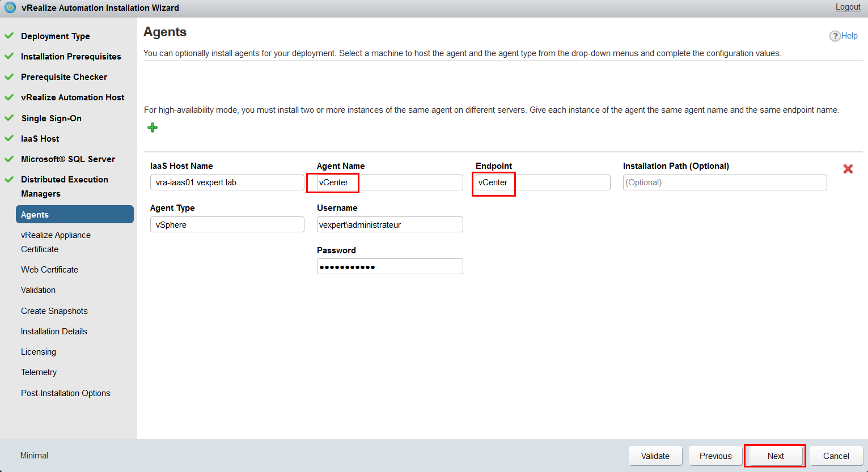Click checkmark beside Deployment Type
The width and height of the screenshot is (868, 472).
tap(9, 36)
